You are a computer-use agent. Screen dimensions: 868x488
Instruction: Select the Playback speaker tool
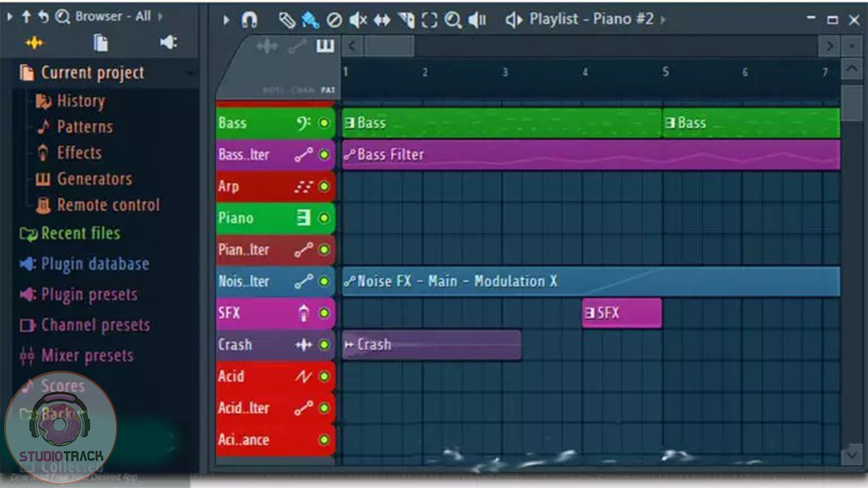pyautogui.click(x=477, y=20)
